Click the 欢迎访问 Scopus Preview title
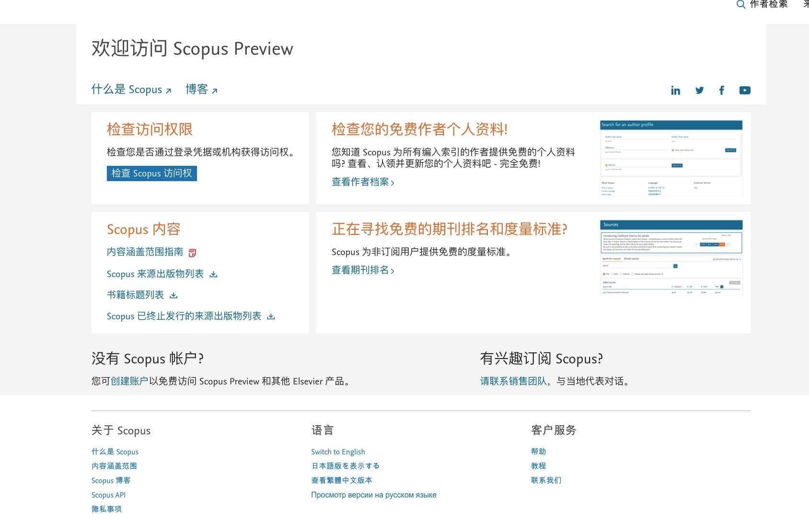This screenshot has height=532, width=809. (192, 49)
